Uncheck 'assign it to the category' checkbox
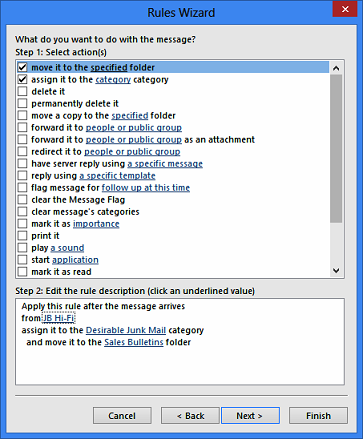The width and height of the screenshot is (363, 439). [x=22, y=79]
